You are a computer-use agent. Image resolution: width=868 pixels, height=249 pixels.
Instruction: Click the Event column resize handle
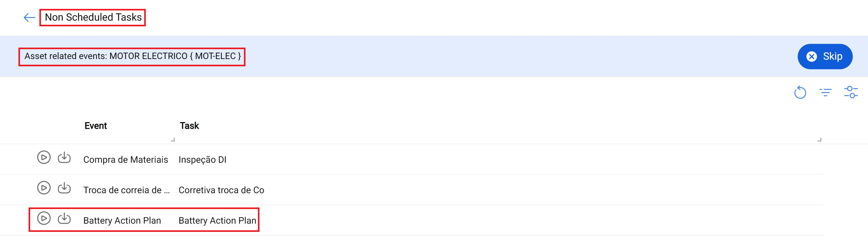pos(173,139)
